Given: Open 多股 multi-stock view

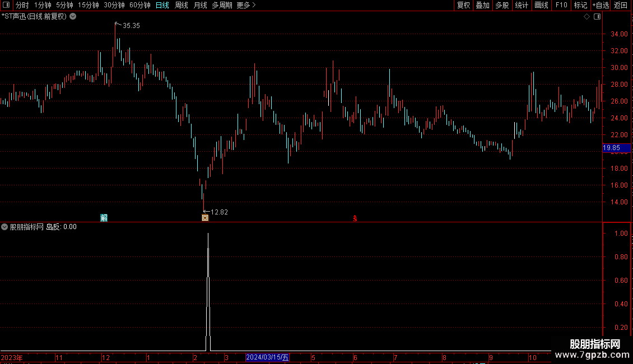Looking at the screenshot, I should 502,5.
